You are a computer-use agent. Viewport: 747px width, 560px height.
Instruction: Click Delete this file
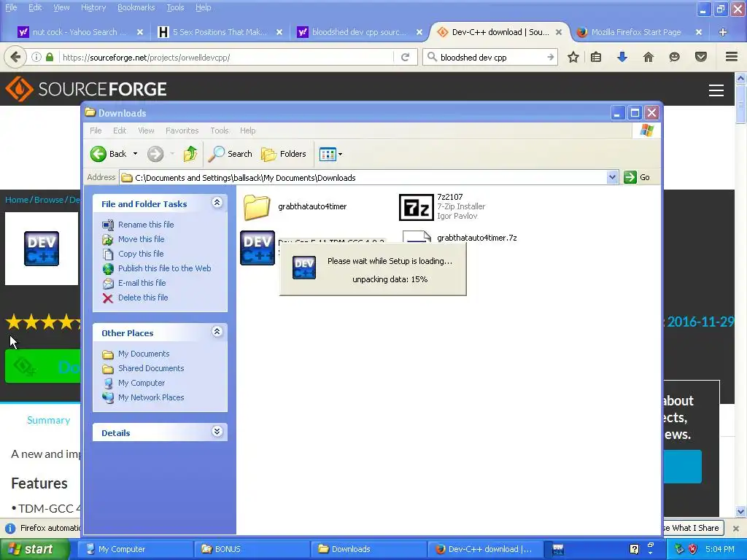tap(143, 297)
